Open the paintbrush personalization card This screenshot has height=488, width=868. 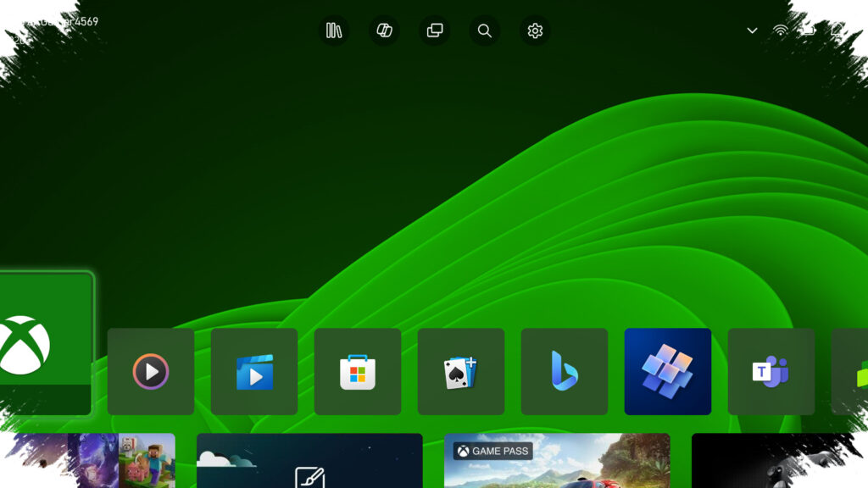(x=309, y=460)
